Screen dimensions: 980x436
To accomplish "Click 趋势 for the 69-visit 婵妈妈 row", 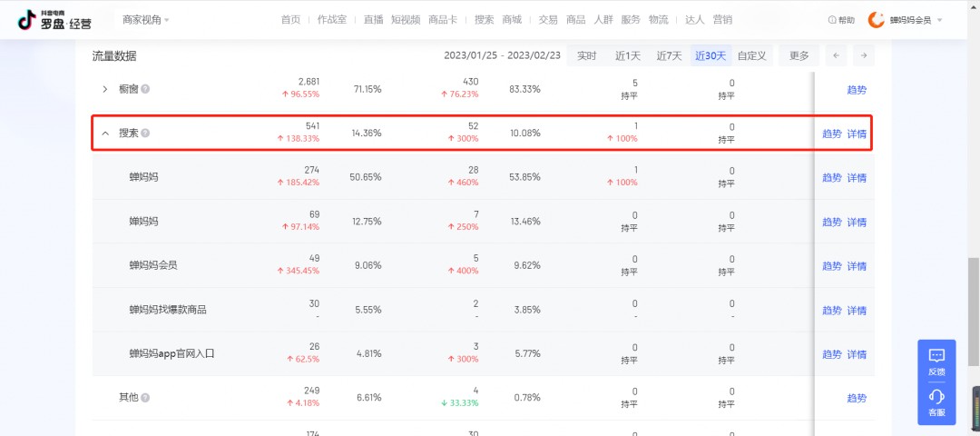I will [832, 222].
